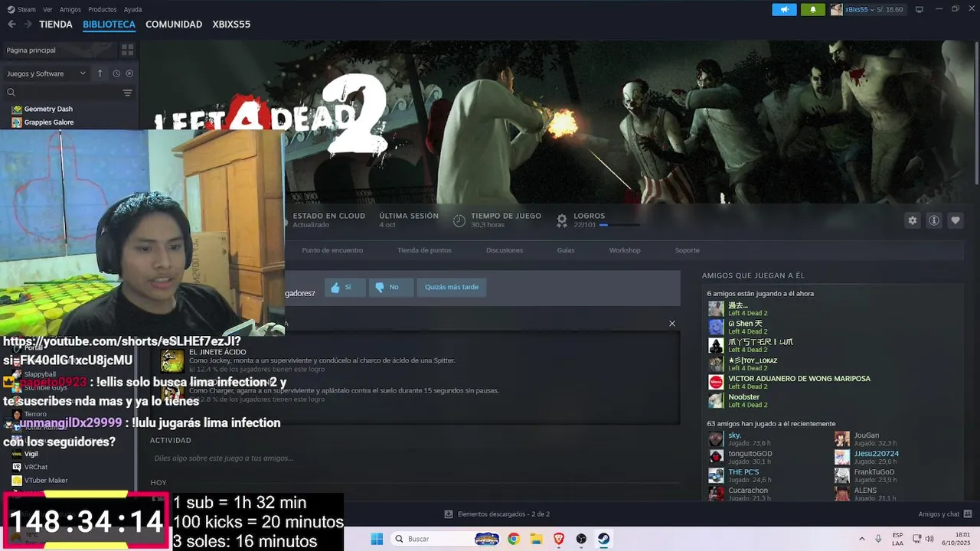
Task: Open the Windows Start menu
Action: click(377, 539)
